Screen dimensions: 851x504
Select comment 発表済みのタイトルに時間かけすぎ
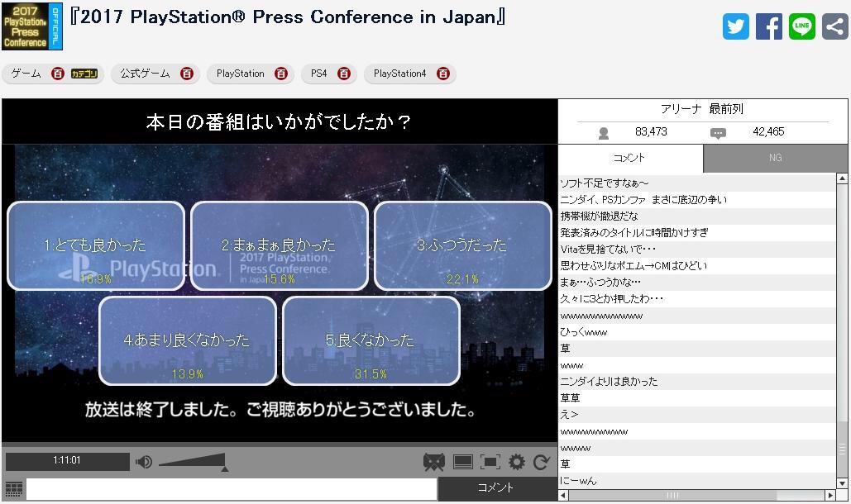697,232
